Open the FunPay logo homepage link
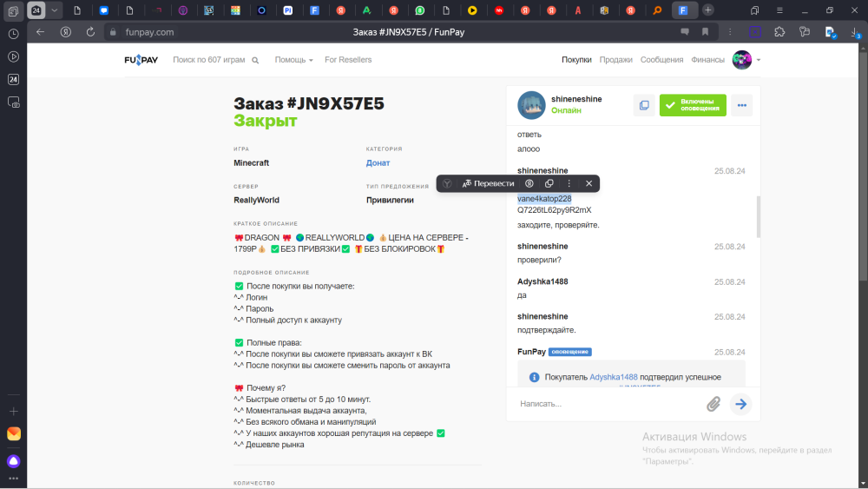Screen dimensions: 868x489 (x=141, y=60)
